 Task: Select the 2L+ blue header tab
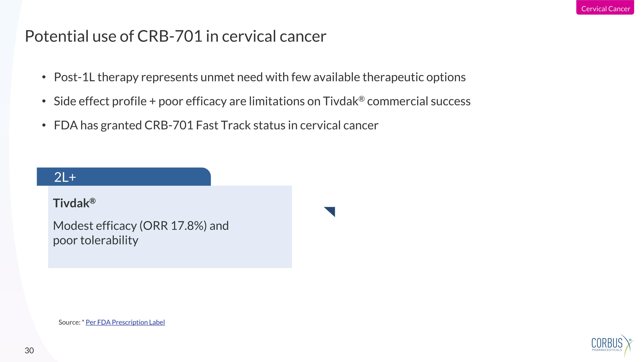coord(123,177)
